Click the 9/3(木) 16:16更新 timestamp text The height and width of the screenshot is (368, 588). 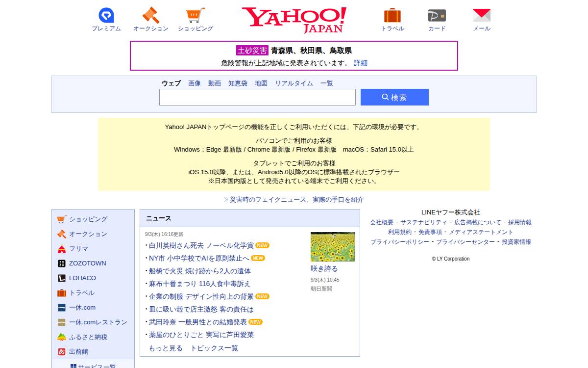(x=164, y=235)
